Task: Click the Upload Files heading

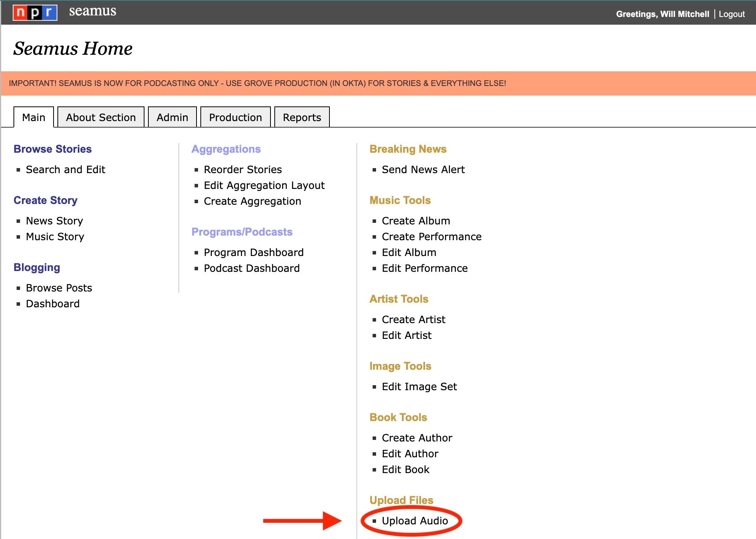Action: [401, 500]
